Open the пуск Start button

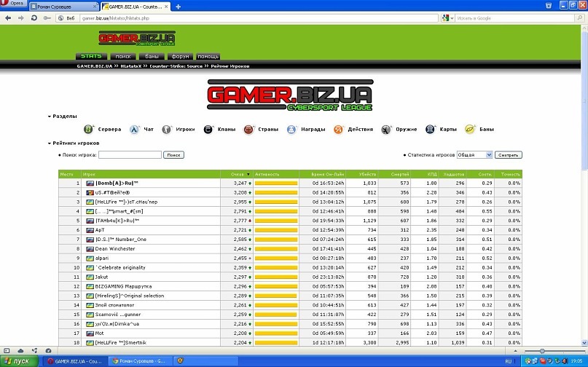[x=18, y=361]
